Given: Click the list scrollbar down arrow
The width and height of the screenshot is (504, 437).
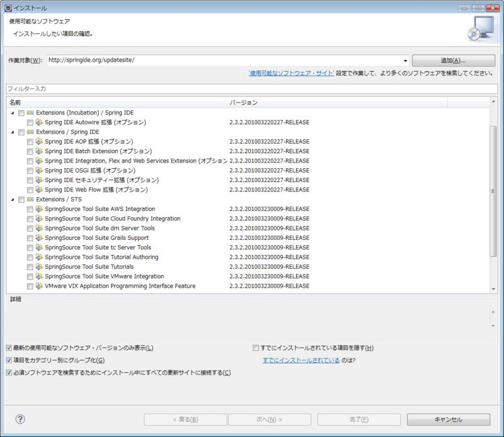Looking at the screenshot, I should tap(493, 289).
